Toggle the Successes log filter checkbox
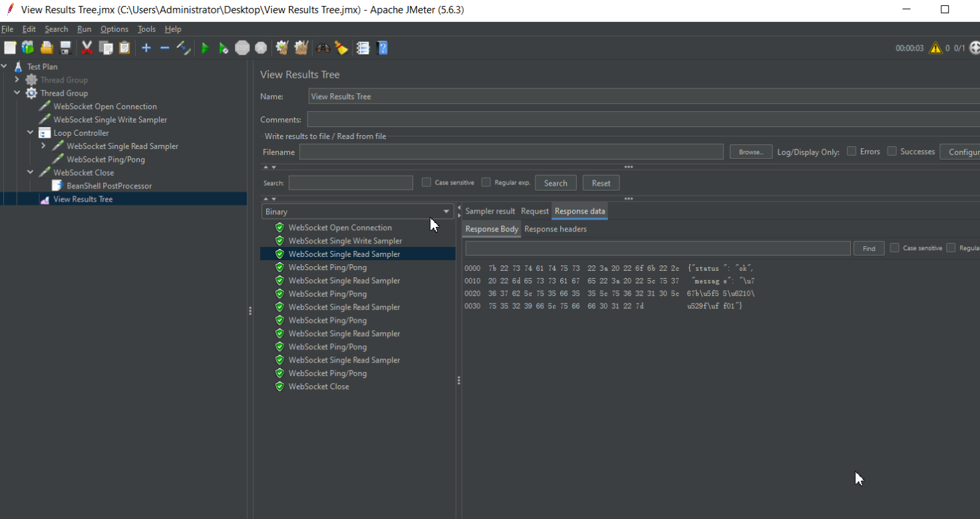The width and height of the screenshot is (980, 519). (892, 152)
